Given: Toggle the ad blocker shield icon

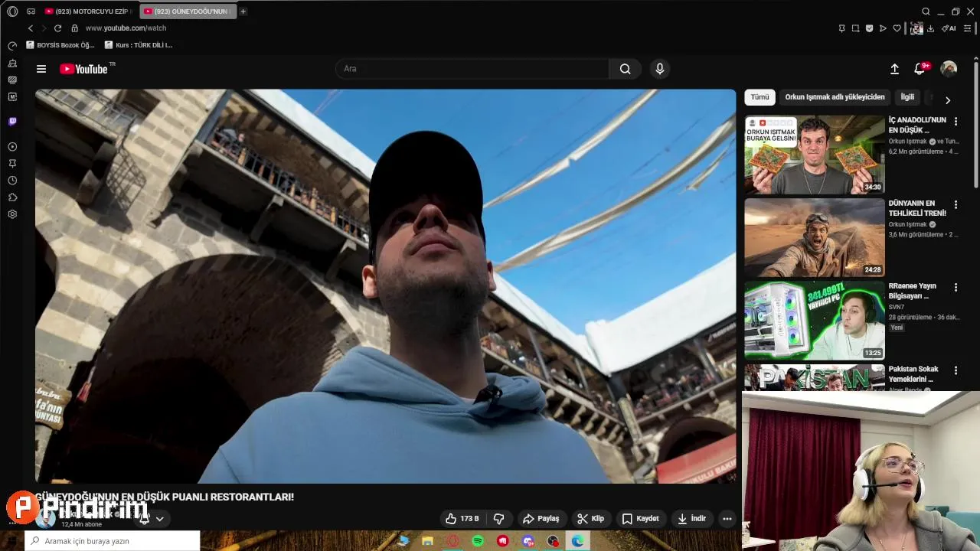Looking at the screenshot, I should 869,28.
